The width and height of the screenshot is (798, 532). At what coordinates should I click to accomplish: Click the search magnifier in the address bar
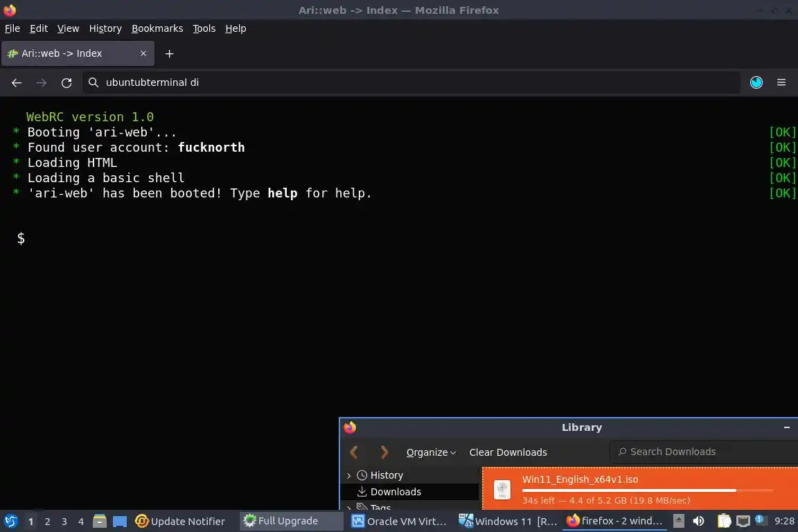point(93,82)
